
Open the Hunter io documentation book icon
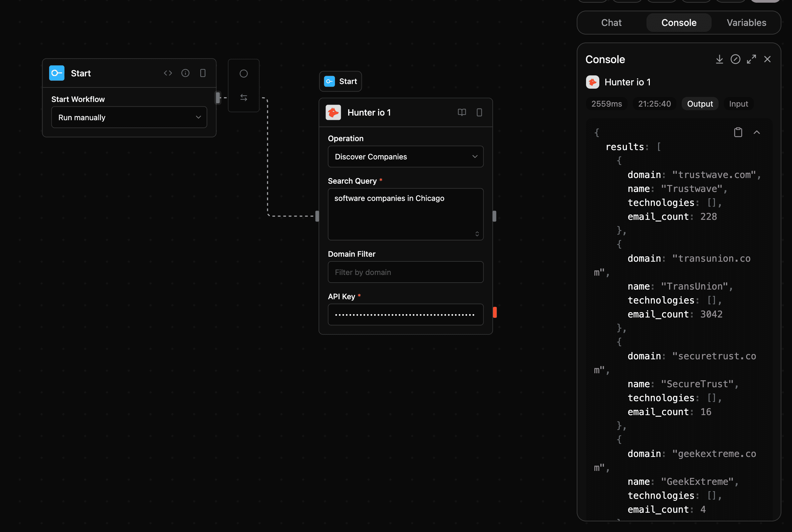point(461,112)
